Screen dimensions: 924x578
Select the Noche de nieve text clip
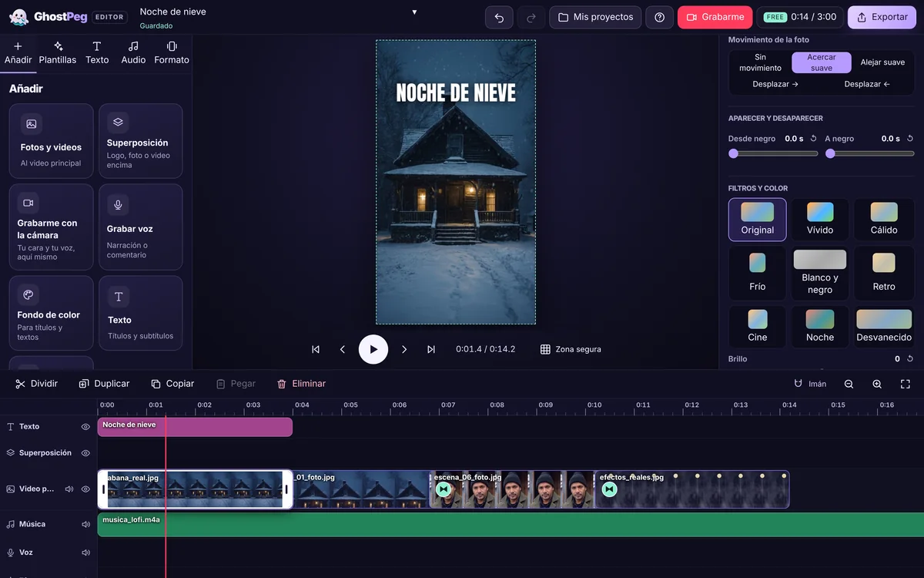click(195, 427)
